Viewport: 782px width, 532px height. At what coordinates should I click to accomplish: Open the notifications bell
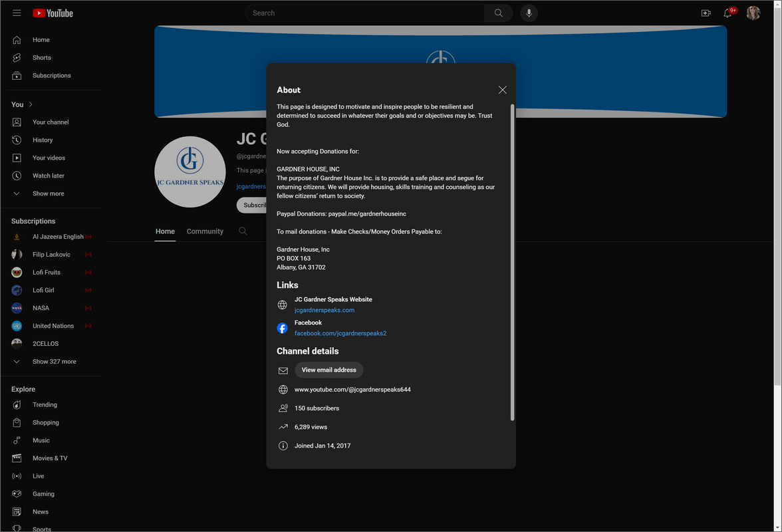pyautogui.click(x=728, y=13)
